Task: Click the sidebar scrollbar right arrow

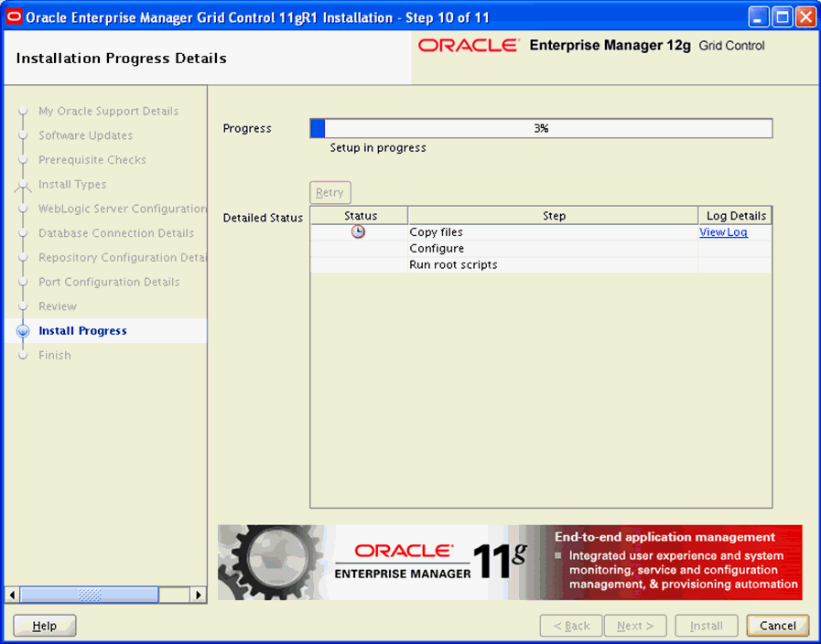Action: click(x=198, y=595)
